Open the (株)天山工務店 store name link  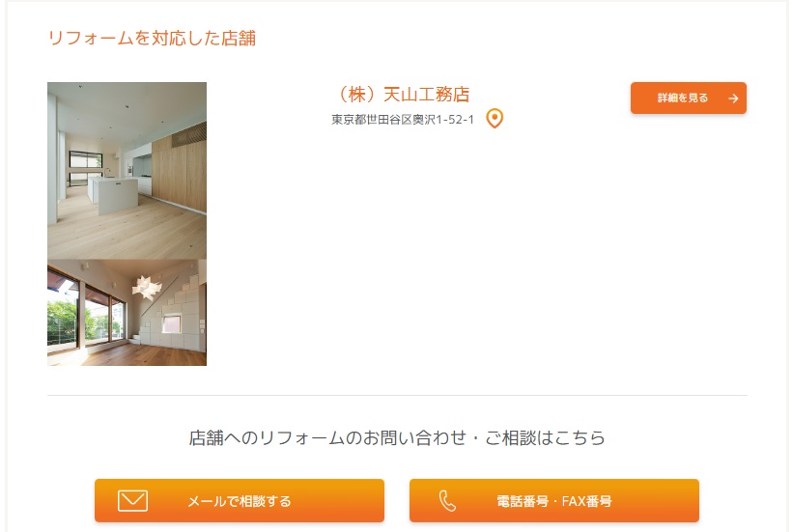[x=403, y=95]
